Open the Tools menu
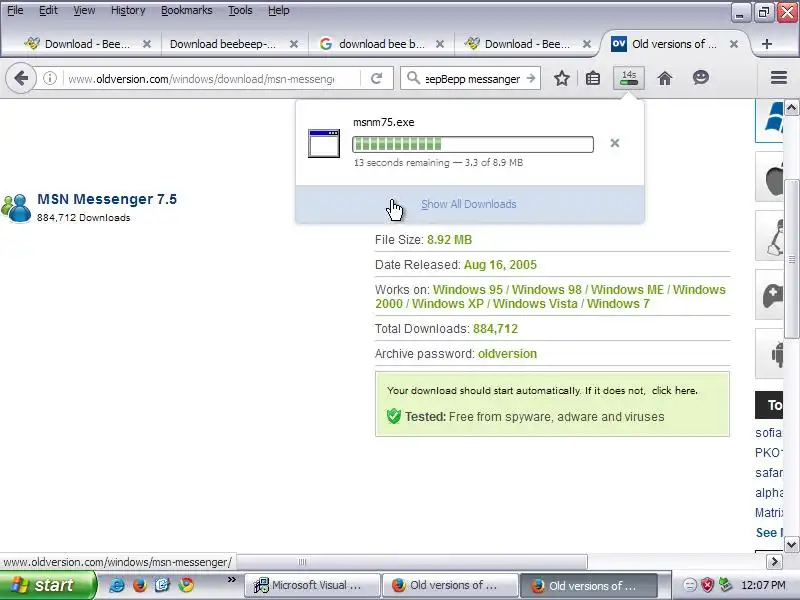 tap(240, 10)
